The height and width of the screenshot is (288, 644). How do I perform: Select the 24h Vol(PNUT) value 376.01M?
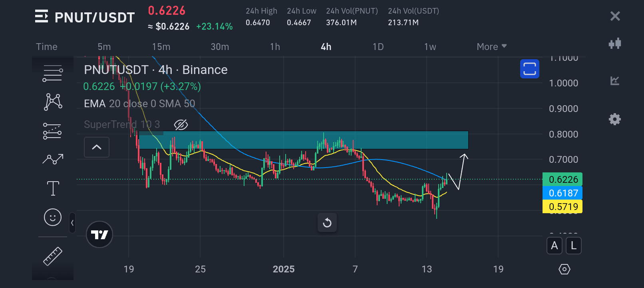(341, 22)
